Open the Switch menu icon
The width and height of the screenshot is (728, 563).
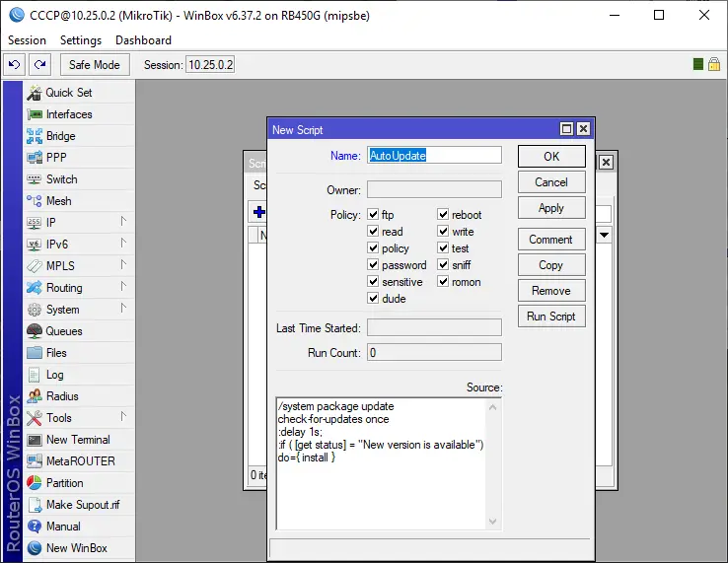point(35,179)
